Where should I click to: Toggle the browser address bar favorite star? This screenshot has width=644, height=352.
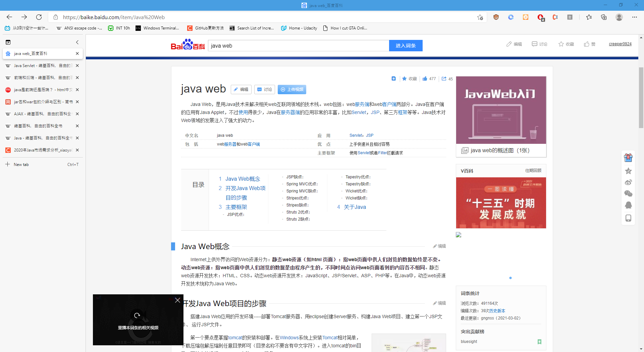coord(480,17)
